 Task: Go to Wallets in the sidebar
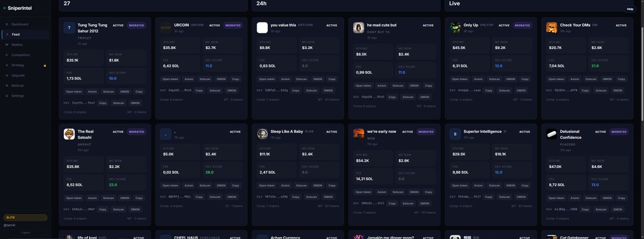click(25, 44)
